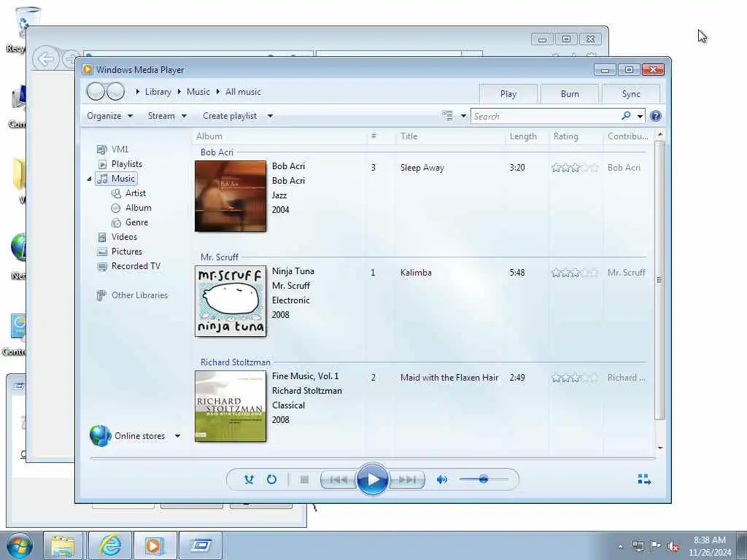Viewport: 747px width, 560px height.
Task: Click the Bob Acri group header
Action: click(x=217, y=152)
